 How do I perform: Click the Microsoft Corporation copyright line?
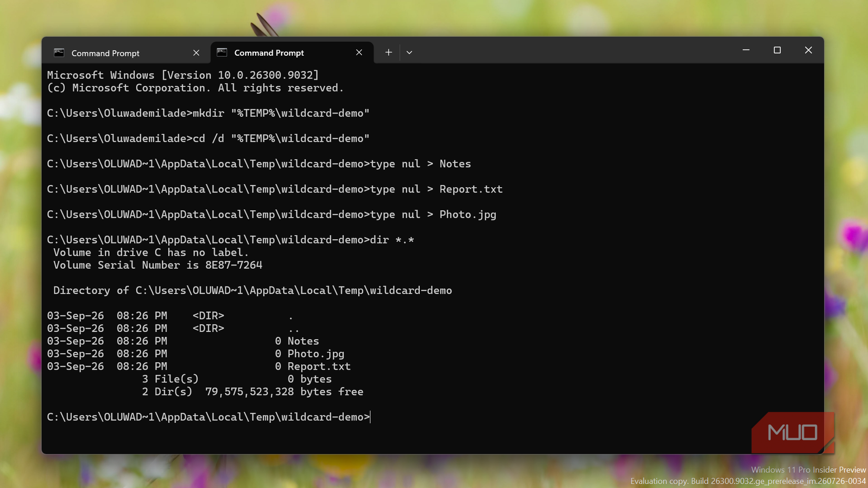[196, 88]
